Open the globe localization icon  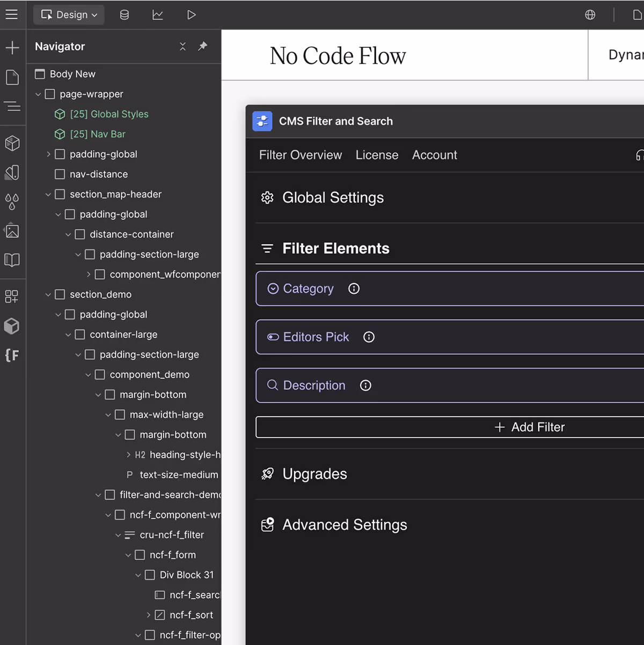pos(590,15)
